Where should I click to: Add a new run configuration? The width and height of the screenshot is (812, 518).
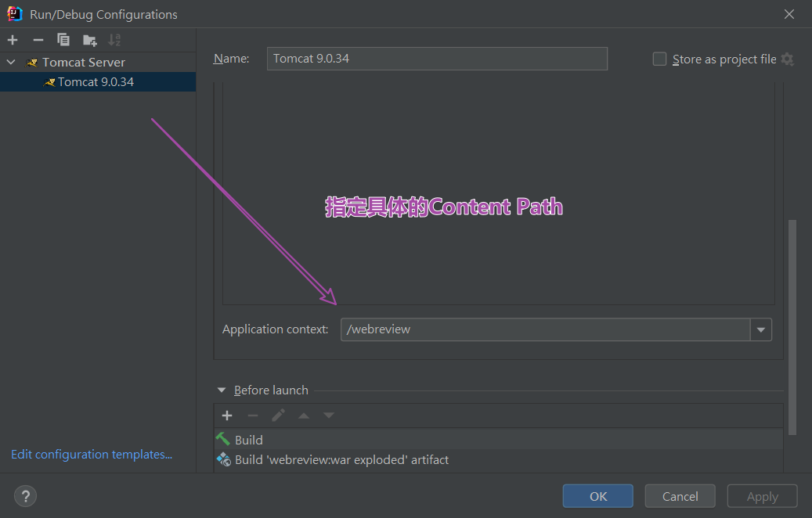13,40
